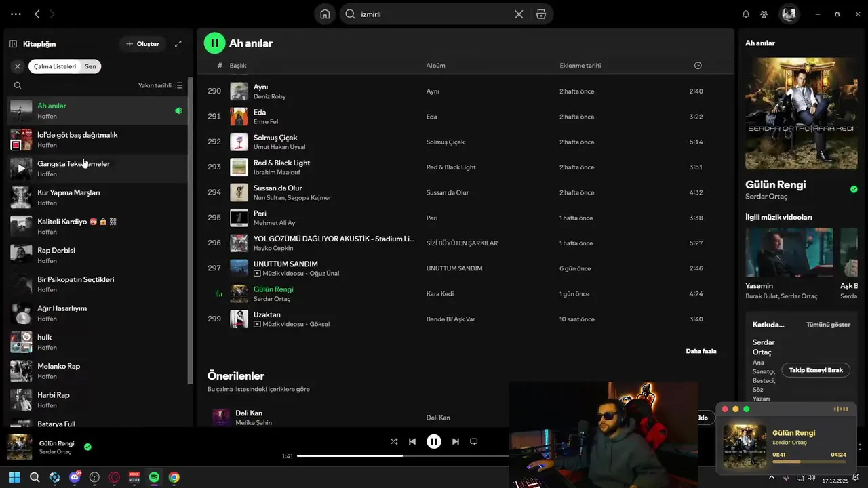Open Discord from the taskbar
Viewport: 868px width, 488px height.
tap(75, 477)
